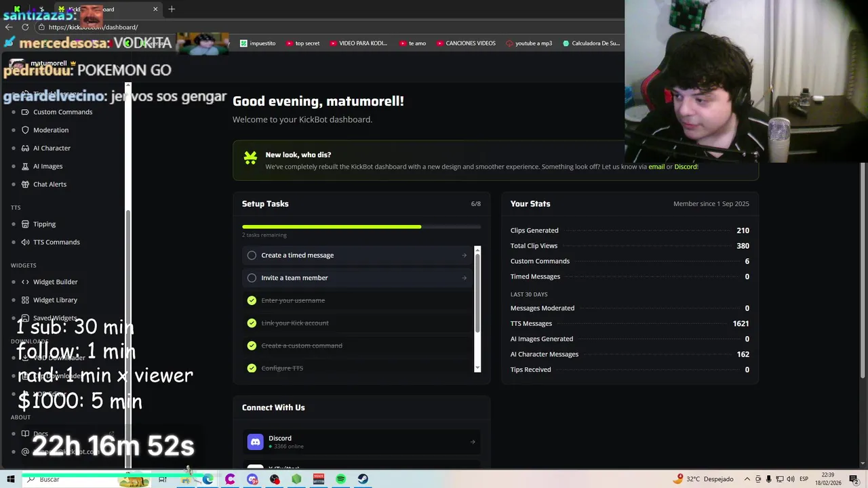The image size is (868, 488).
Task: Open Voicemeeter from the taskbar
Action: click(319, 479)
